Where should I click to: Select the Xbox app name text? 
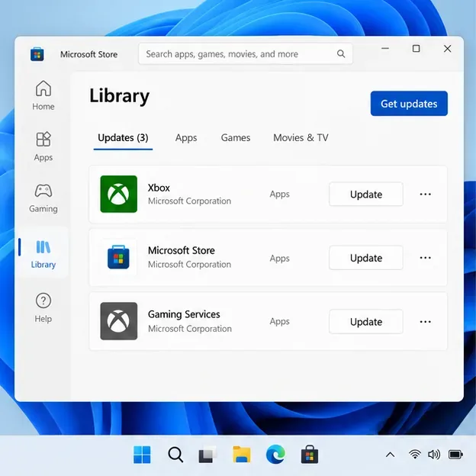(159, 188)
